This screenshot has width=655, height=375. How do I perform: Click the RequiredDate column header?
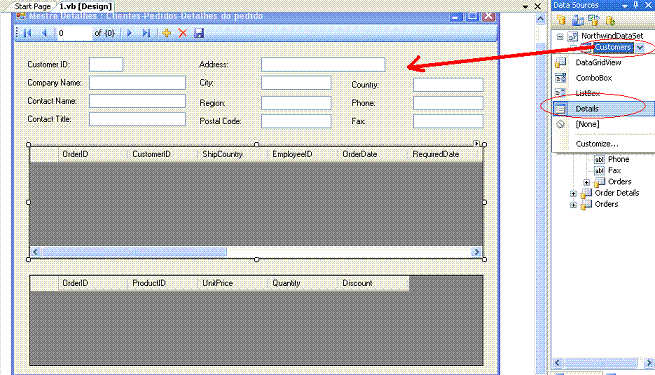point(443,154)
